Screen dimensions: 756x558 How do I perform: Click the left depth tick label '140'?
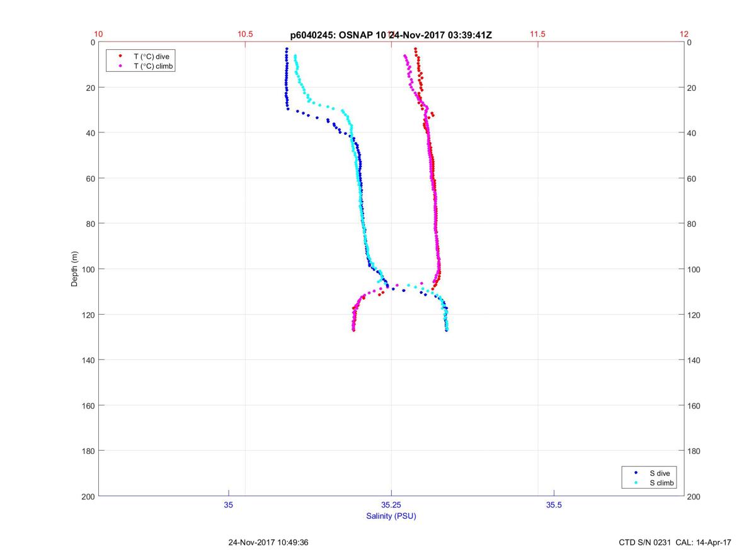89,360
